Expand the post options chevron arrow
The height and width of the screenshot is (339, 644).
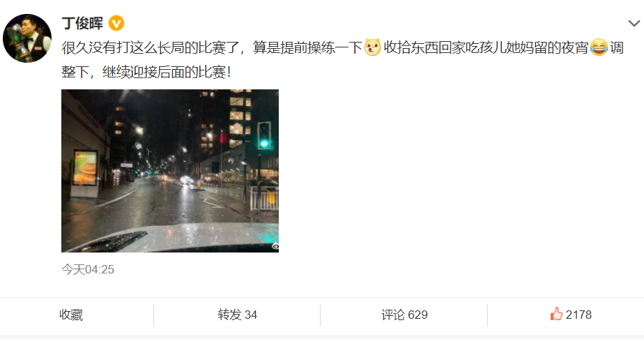[634, 24]
